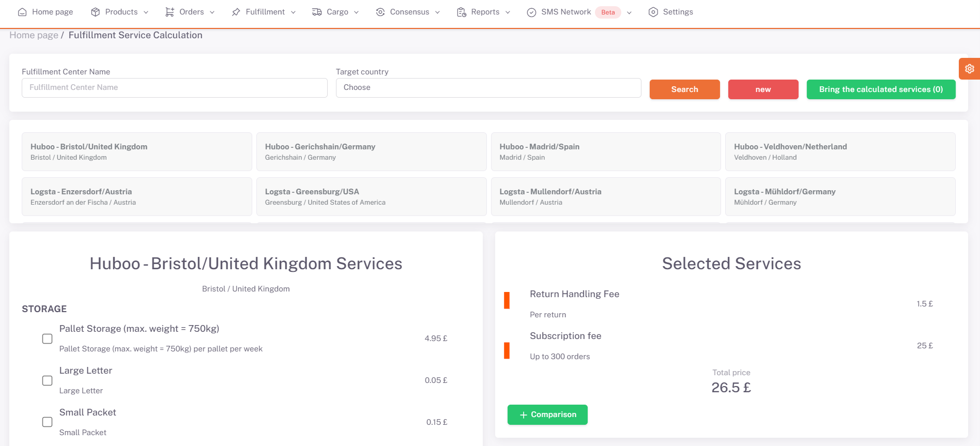980x446 pixels.
Task: Expand the SMS Network menu chevron
Action: (x=629, y=13)
